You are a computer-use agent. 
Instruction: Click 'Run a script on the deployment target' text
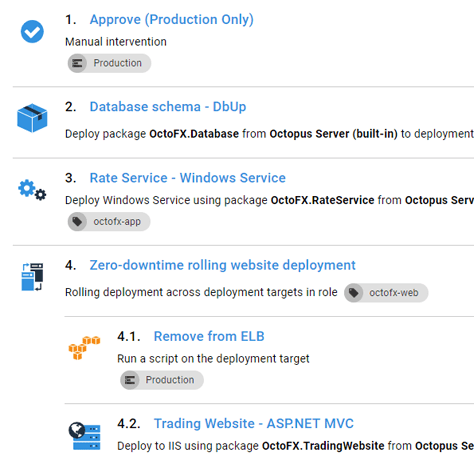[x=213, y=359]
